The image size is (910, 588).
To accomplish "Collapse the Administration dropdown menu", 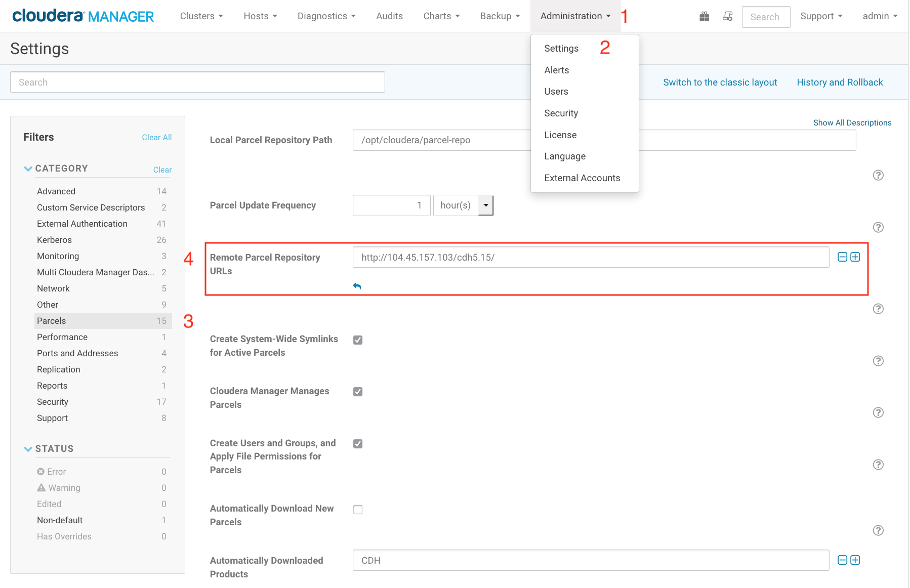I will (575, 16).
